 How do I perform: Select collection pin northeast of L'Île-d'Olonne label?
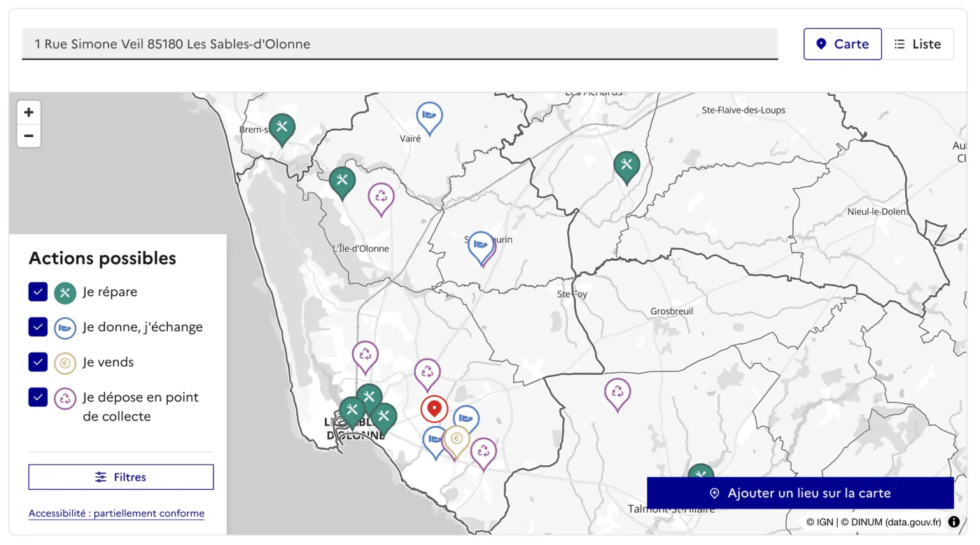click(381, 199)
